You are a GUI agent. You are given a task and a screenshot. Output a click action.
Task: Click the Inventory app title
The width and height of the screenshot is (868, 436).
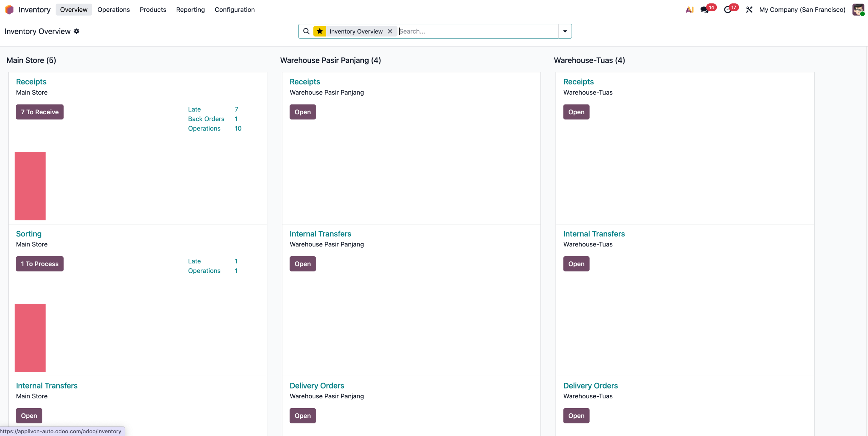click(35, 9)
